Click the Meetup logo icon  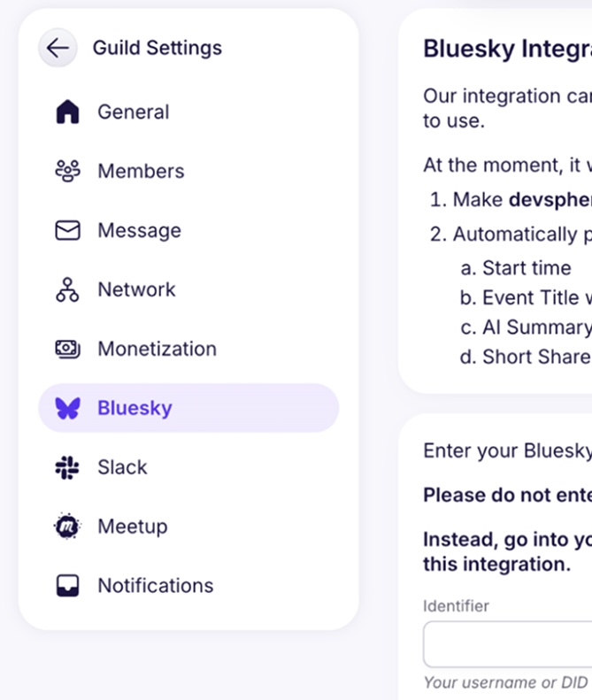click(x=67, y=527)
